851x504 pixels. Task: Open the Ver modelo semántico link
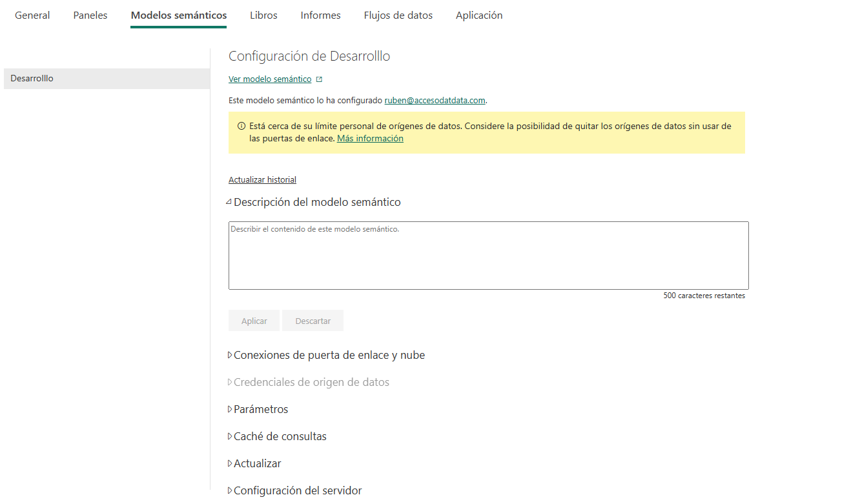tap(270, 79)
